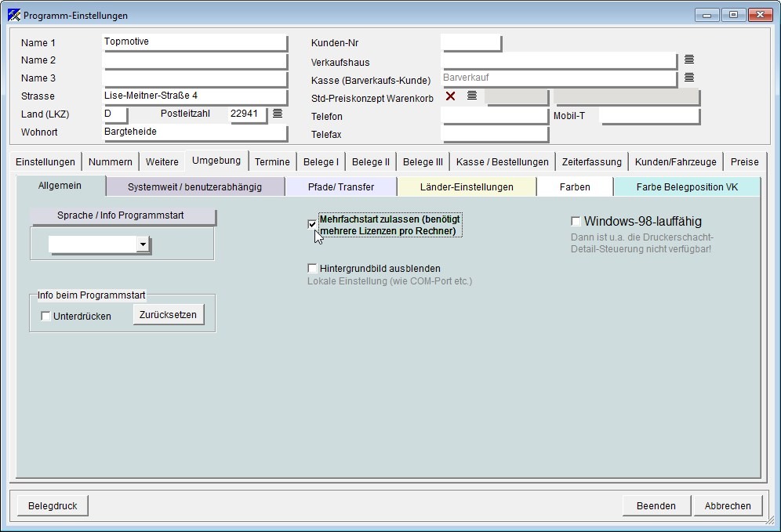The height and width of the screenshot is (532, 781).
Task: Click the Land (LKZ) field showing D
Action: click(x=114, y=114)
